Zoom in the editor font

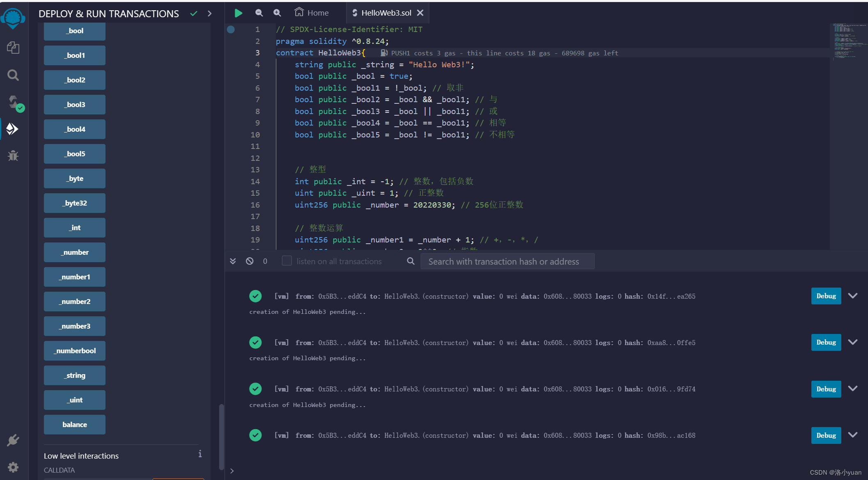277,13
